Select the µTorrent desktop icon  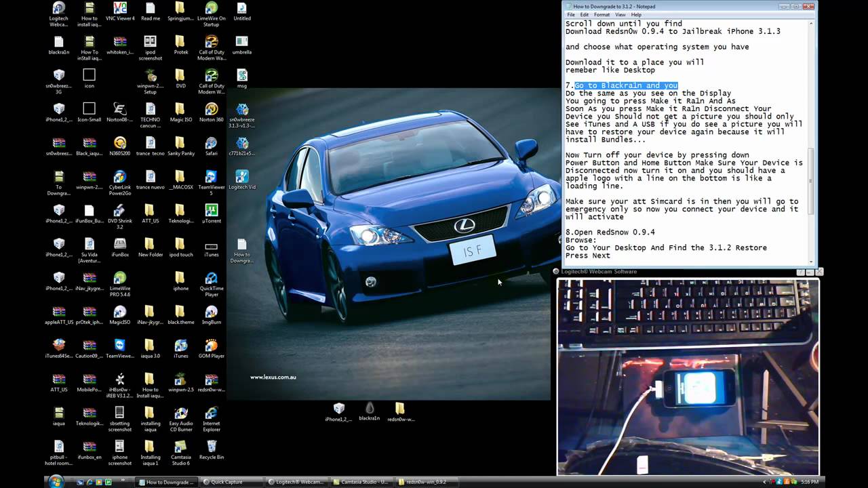(212, 213)
